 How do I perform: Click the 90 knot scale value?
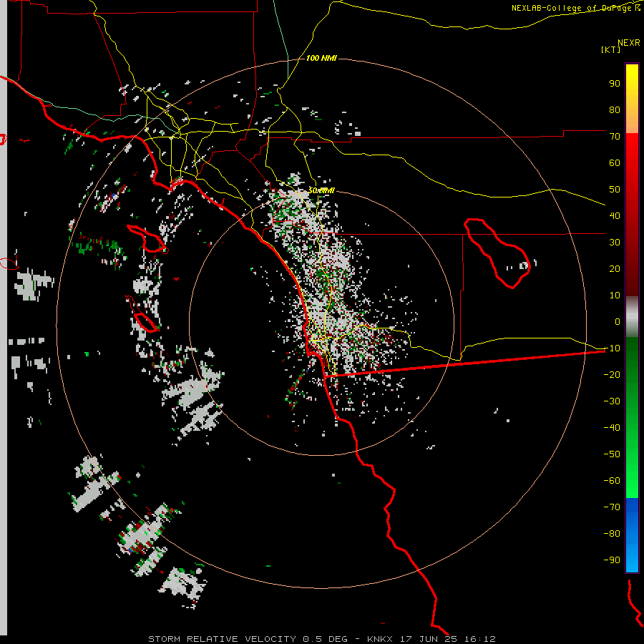coord(615,84)
